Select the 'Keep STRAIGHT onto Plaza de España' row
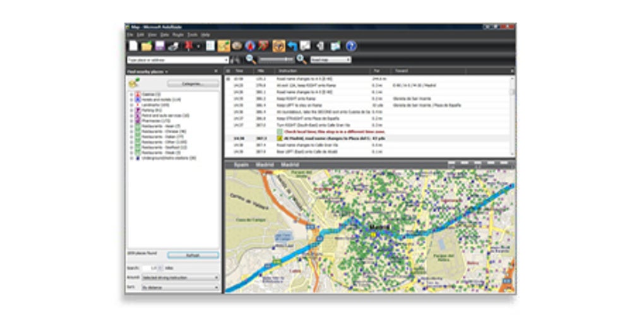Screen dimensions: 644x322 pos(368,119)
